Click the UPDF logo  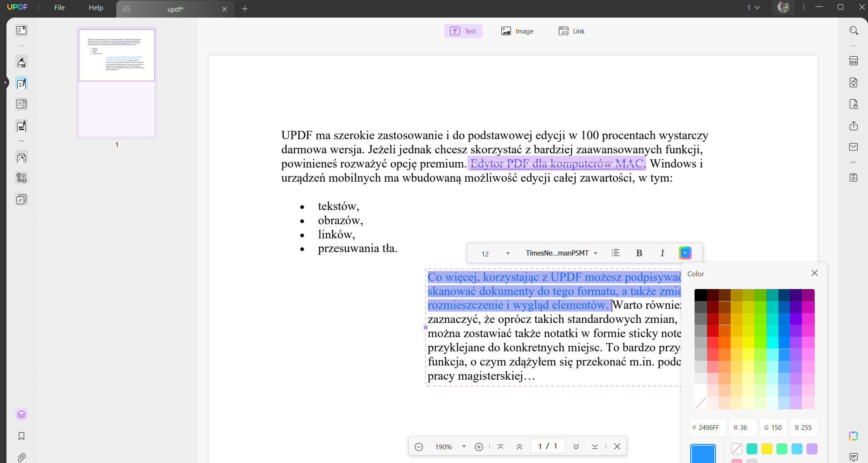18,7
